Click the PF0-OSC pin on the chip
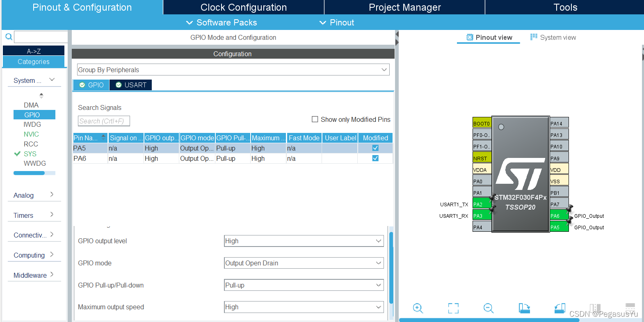644x322 pixels. 482,135
